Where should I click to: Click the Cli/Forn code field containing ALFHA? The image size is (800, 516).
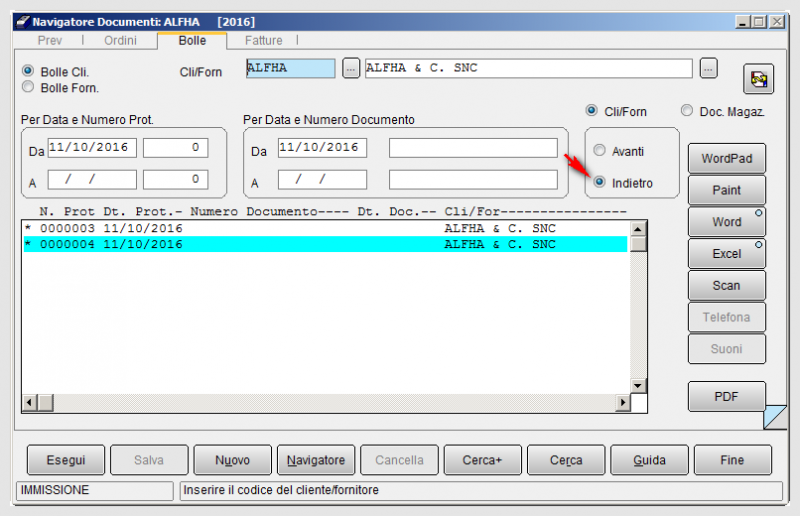click(x=290, y=68)
